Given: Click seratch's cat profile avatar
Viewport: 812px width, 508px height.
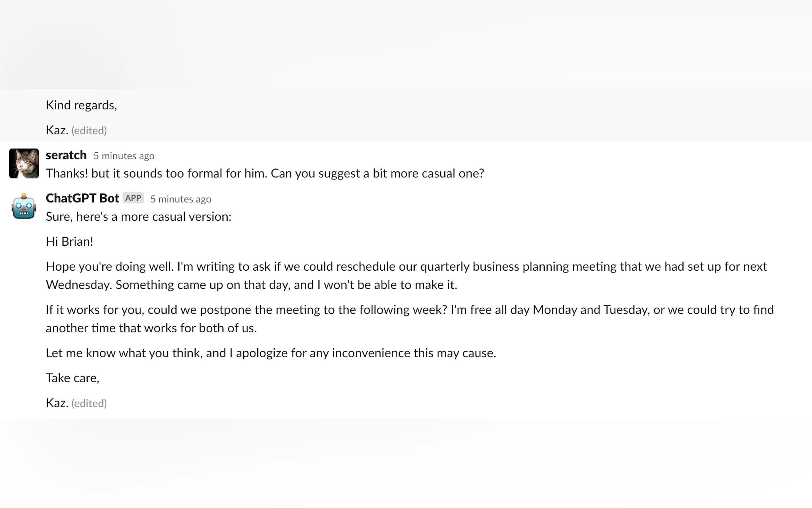Looking at the screenshot, I should coord(24,163).
